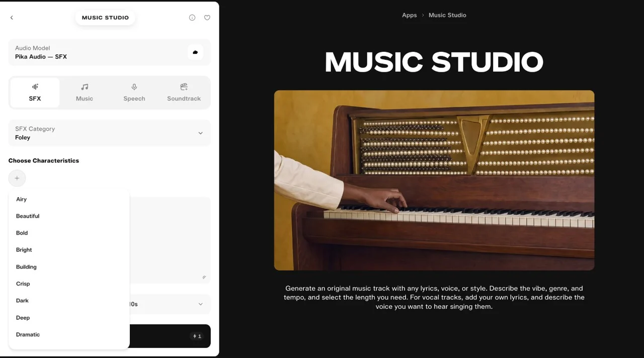The height and width of the screenshot is (358, 644).
Task: Click the piano preview image
Action: tap(434, 181)
